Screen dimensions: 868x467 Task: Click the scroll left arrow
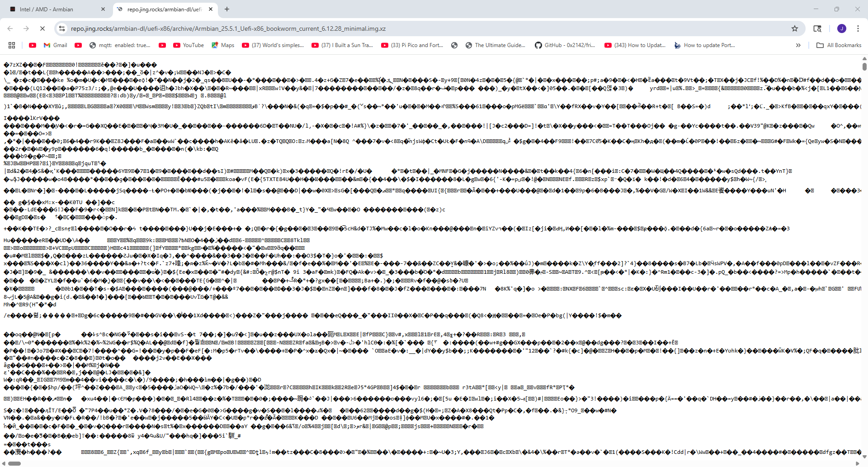(4, 463)
